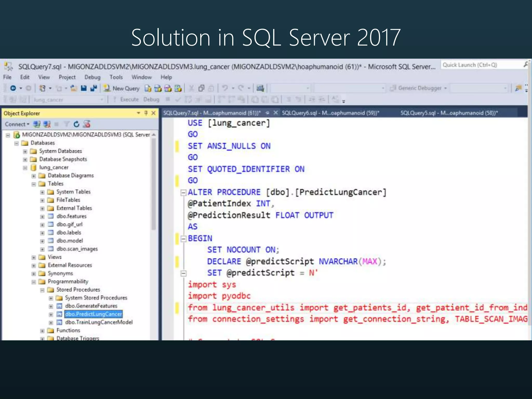Open the Window menu
The height and width of the screenshot is (399, 532).
(x=142, y=77)
